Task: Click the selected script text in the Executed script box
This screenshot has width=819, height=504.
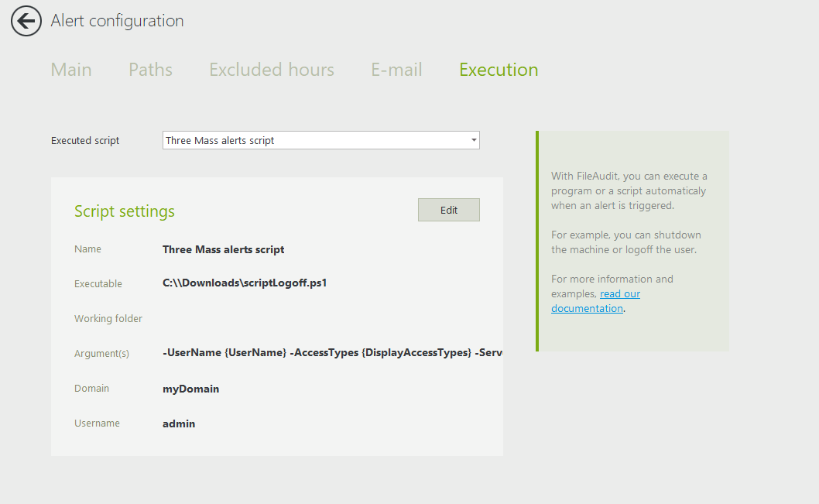Action: [x=221, y=141]
